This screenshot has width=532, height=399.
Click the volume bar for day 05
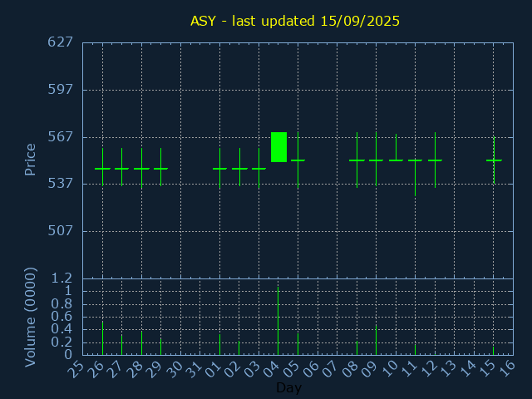pos(298,344)
